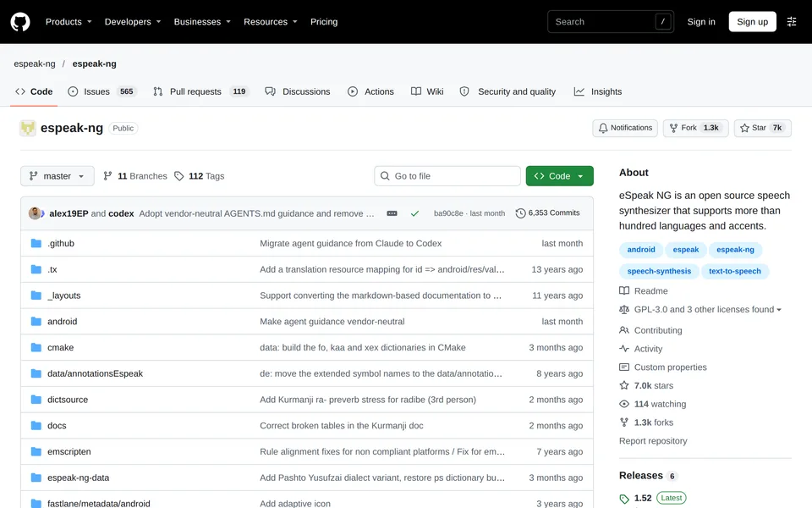The image size is (812, 508).
Task: Click the Wiki book icon
Action: (416, 91)
